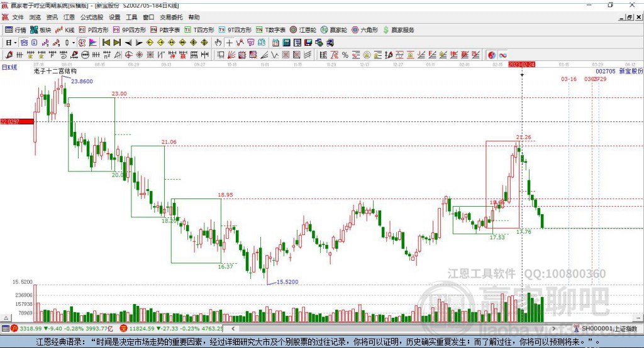Click the up triangle below the volume axis
Screen dimensions: 644x348
(x=6, y=318)
